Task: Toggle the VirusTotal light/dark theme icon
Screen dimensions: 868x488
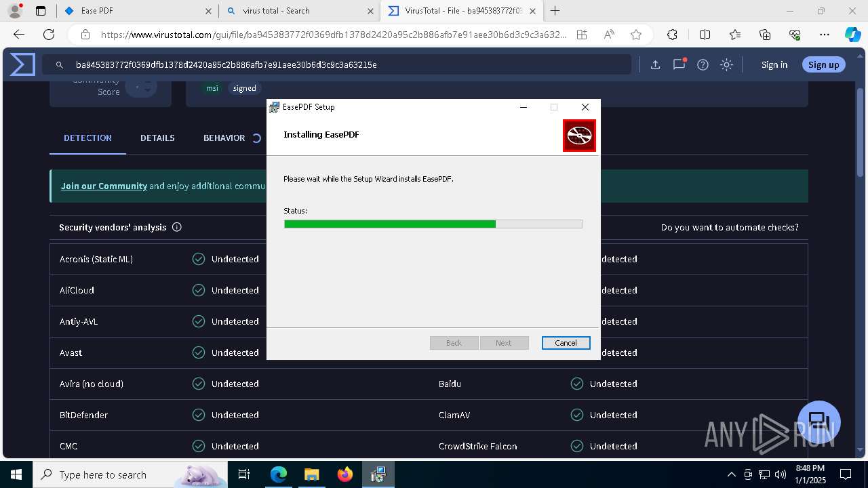Action: [726, 64]
